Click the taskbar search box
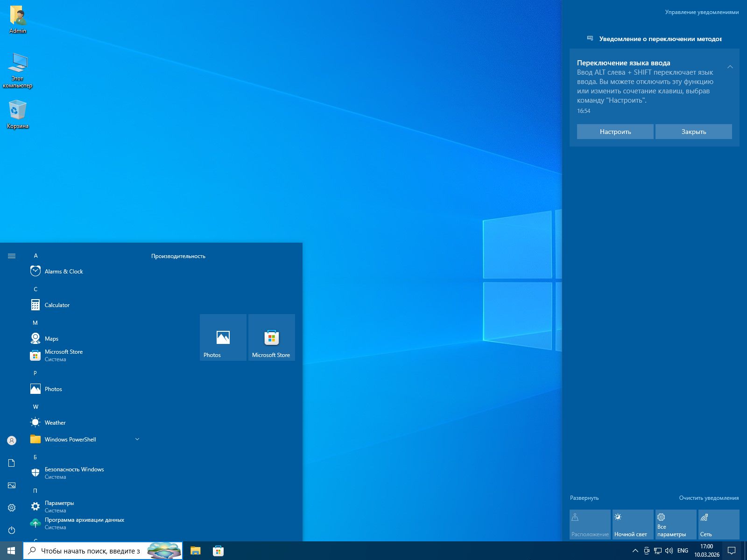This screenshot has width=747, height=560. coord(89,551)
